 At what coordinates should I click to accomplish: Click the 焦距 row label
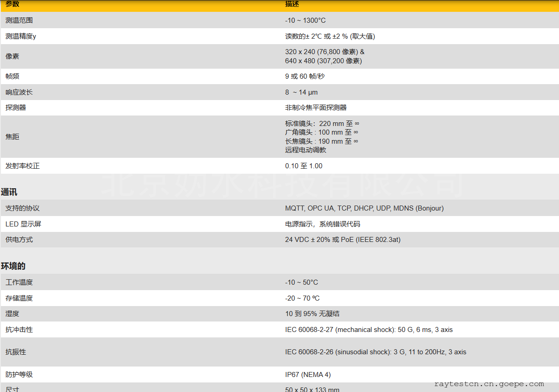(x=12, y=137)
